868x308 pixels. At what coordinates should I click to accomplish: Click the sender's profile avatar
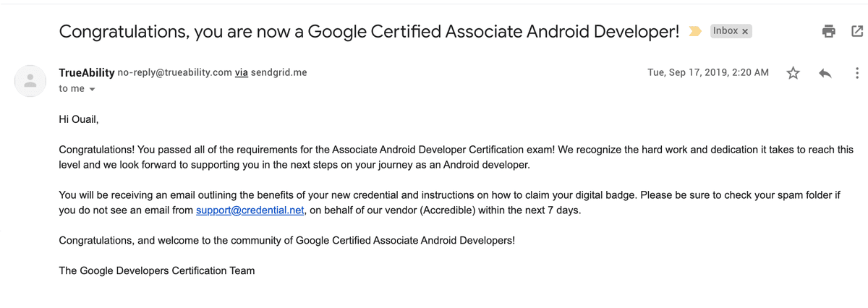[30, 81]
